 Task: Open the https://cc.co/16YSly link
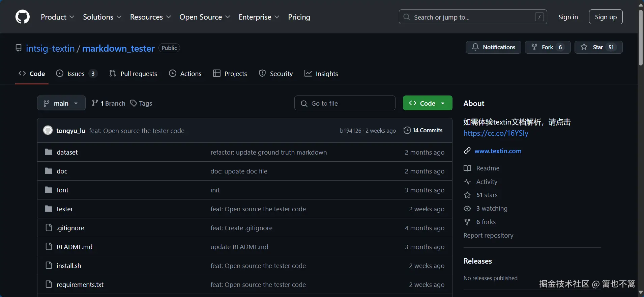point(496,133)
